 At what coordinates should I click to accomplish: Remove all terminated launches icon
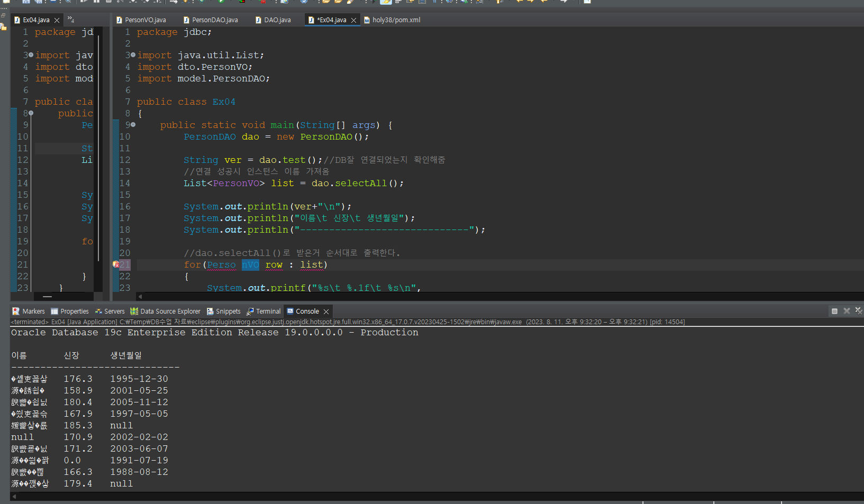click(x=859, y=311)
